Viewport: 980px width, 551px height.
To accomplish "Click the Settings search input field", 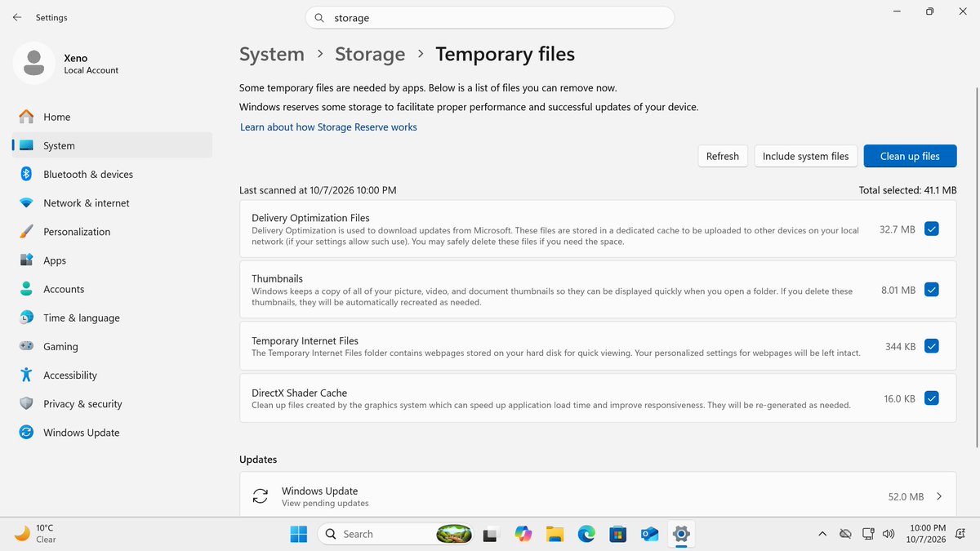I will click(x=490, y=18).
